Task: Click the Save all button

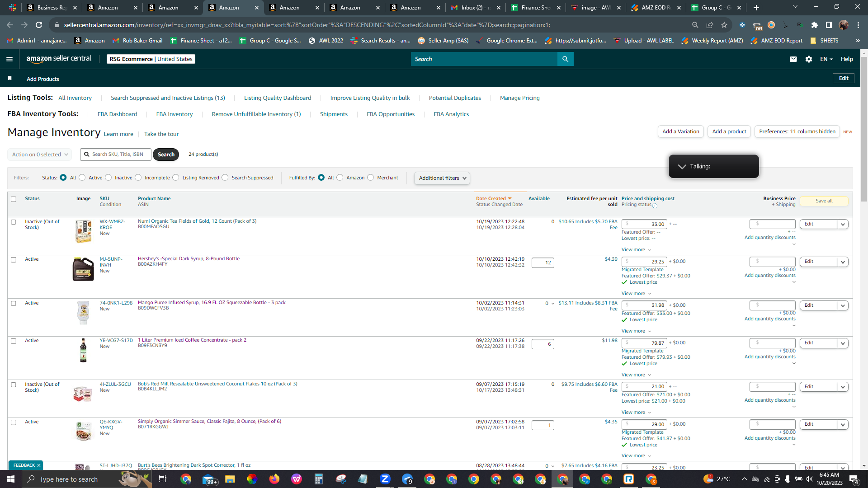Action: [824, 201]
